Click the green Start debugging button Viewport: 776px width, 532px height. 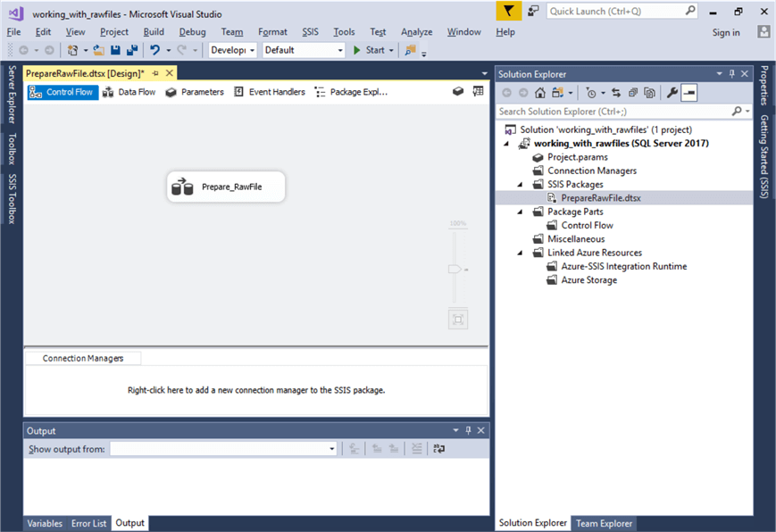click(x=369, y=50)
